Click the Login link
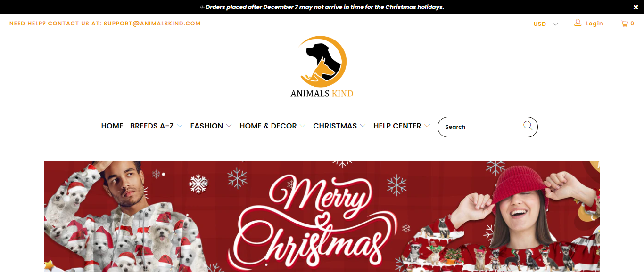This screenshot has height=272, width=644. point(594,24)
